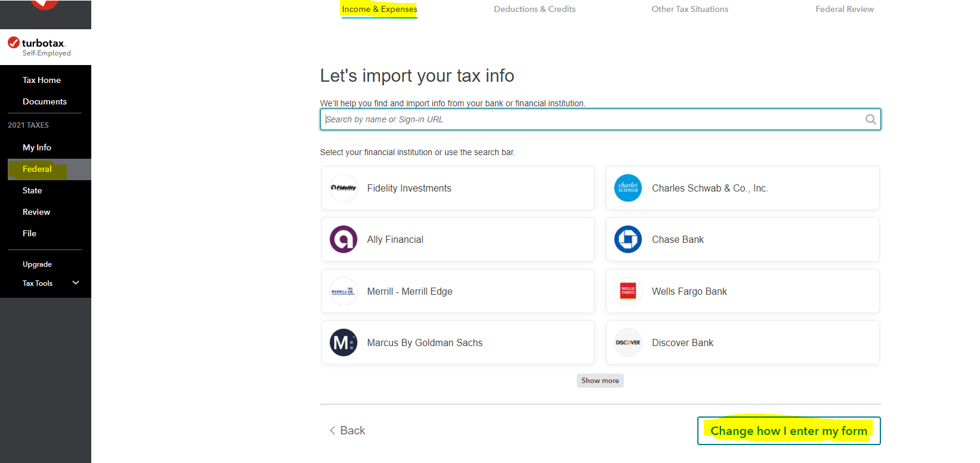The height and width of the screenshot is (463, 980).
Task: Open Tax Home in sidebar
Action: [42, 80]
